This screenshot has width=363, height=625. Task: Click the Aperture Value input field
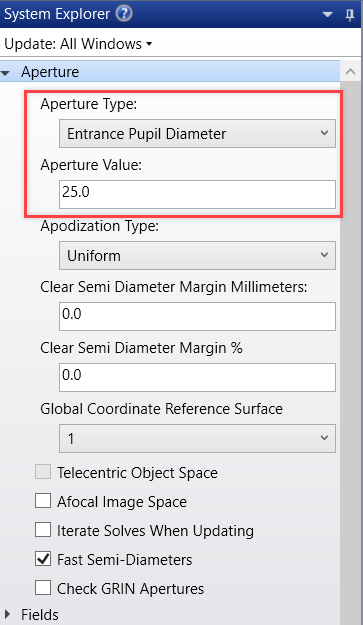tap(197, 194)
